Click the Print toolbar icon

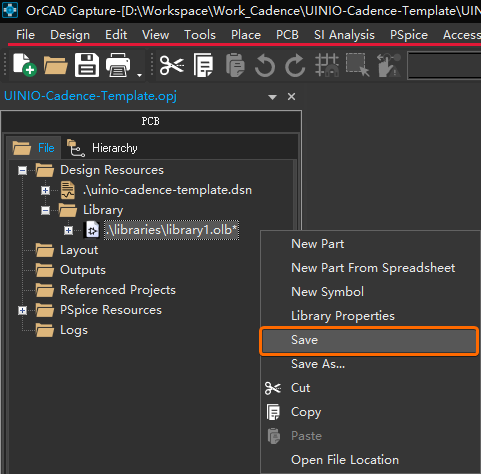[x=118, y=65]
